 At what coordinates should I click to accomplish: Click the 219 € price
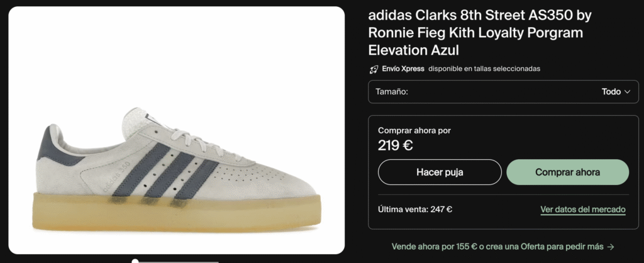tap(396, 145)
